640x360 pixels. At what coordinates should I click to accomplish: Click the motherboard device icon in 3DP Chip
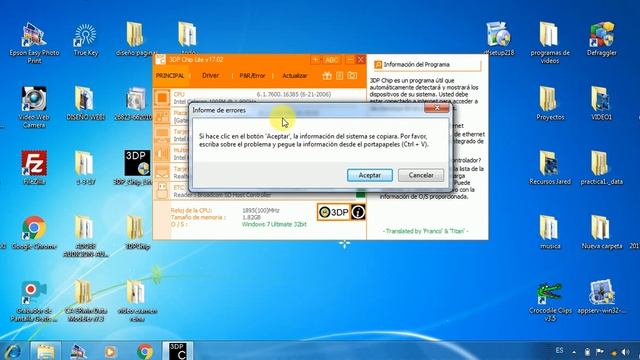pyautogui.click(x=162, y=116)
